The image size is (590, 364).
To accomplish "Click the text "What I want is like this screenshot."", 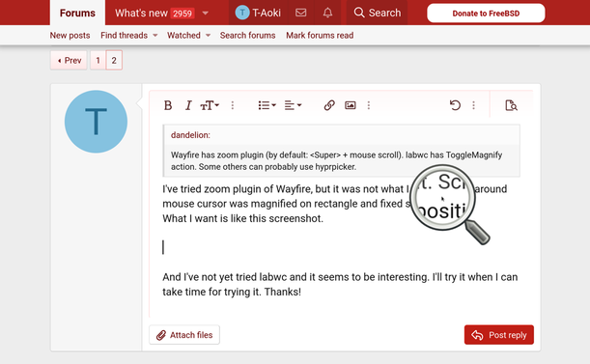I will tap(242, 218).
